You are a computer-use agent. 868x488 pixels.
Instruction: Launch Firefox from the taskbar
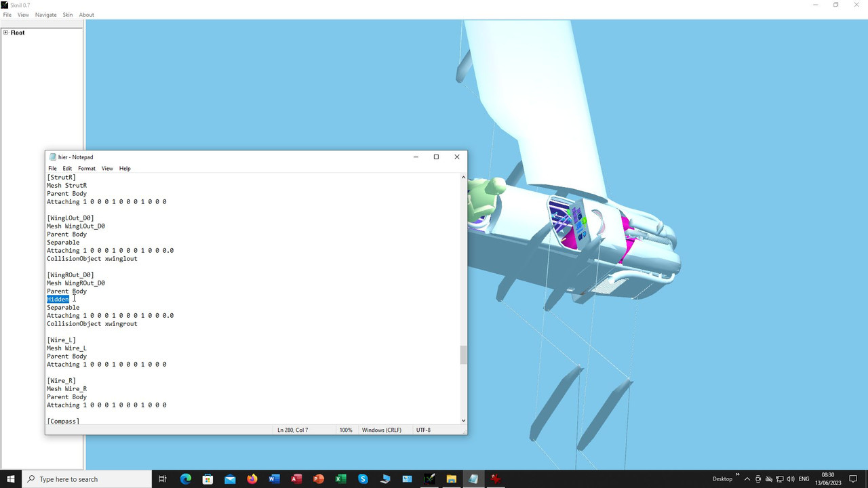click(x=252, y=479)
